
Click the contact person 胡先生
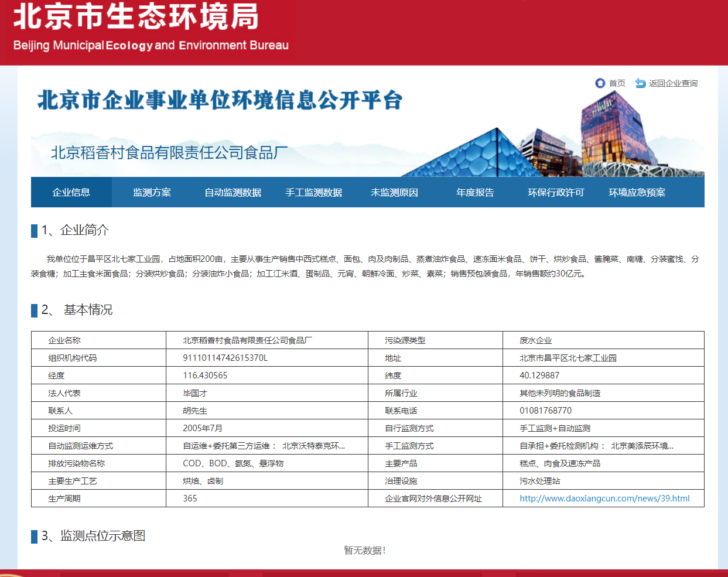pos(195,411)
